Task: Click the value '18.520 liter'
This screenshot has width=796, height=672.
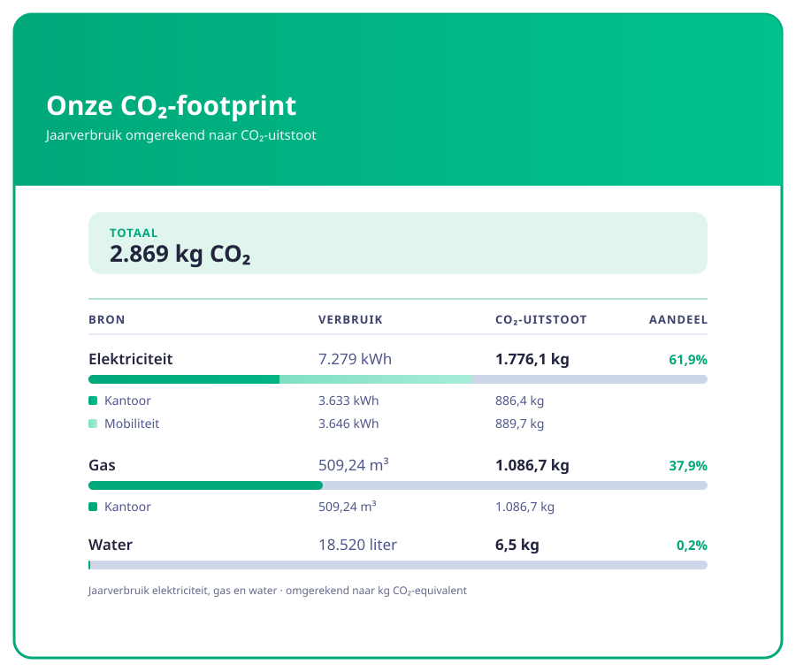Action: coord(357,545)
